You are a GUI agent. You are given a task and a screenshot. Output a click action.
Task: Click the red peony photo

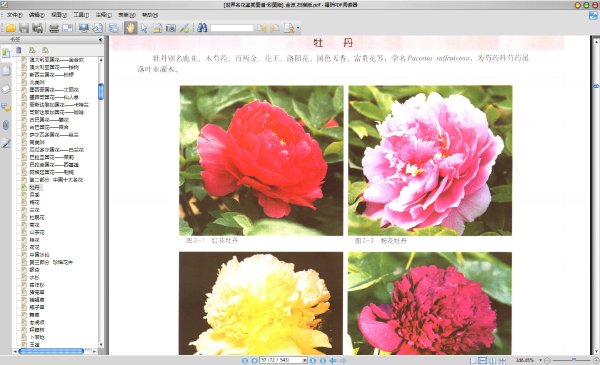coord(261,160)
